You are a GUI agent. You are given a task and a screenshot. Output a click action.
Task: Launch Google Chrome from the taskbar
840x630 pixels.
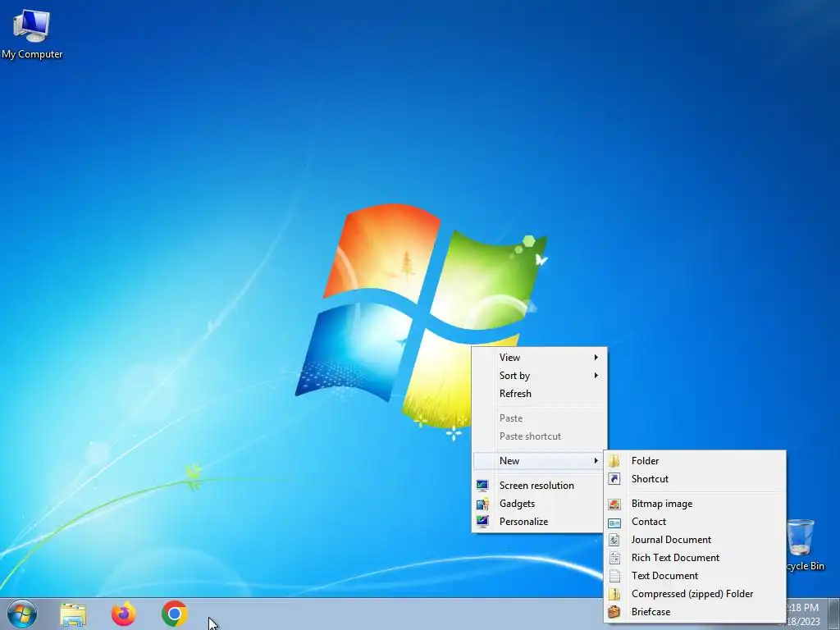coord(174,614)
